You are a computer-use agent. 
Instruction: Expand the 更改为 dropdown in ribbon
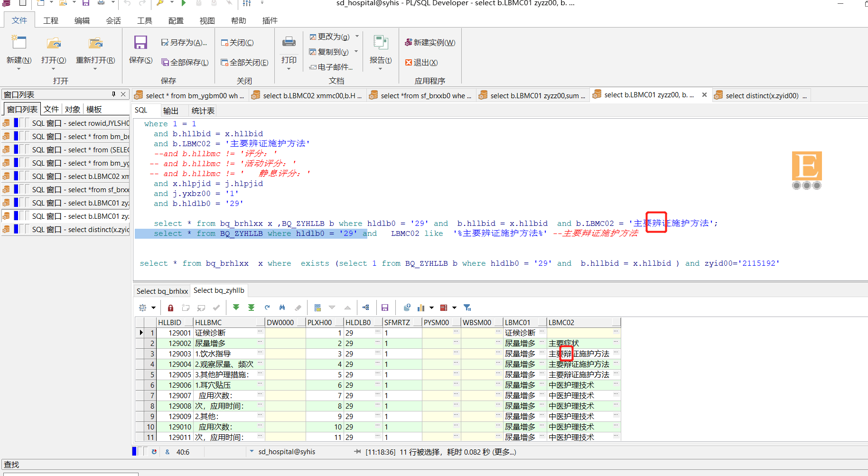pyautogui.click(x=357, y=37)
